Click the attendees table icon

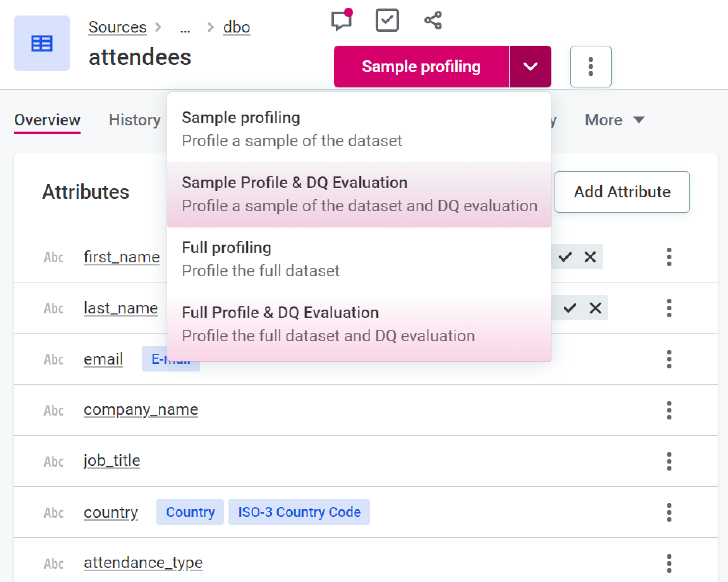41,43
